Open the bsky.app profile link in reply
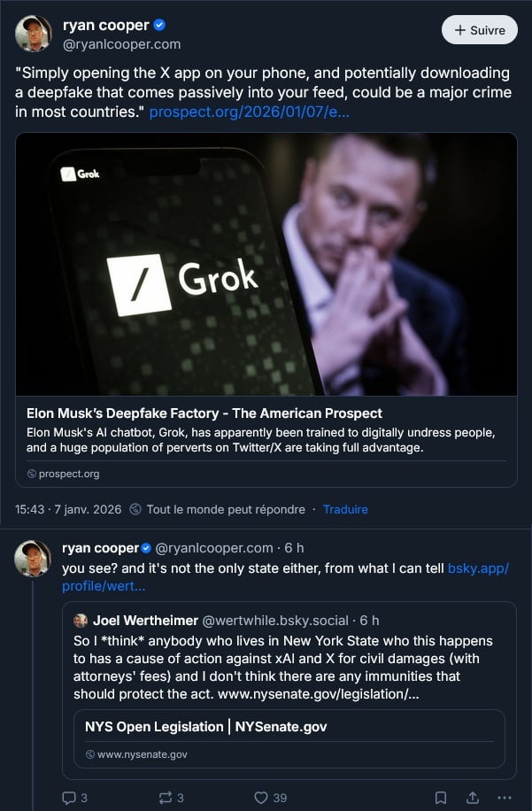 (478, 568)
